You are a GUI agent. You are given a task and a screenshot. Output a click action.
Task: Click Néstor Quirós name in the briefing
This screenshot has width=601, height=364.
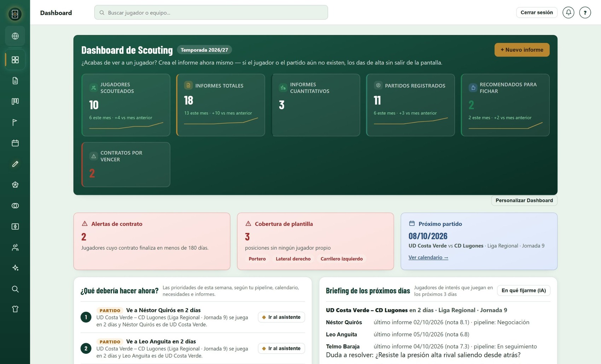coord(344,322)
